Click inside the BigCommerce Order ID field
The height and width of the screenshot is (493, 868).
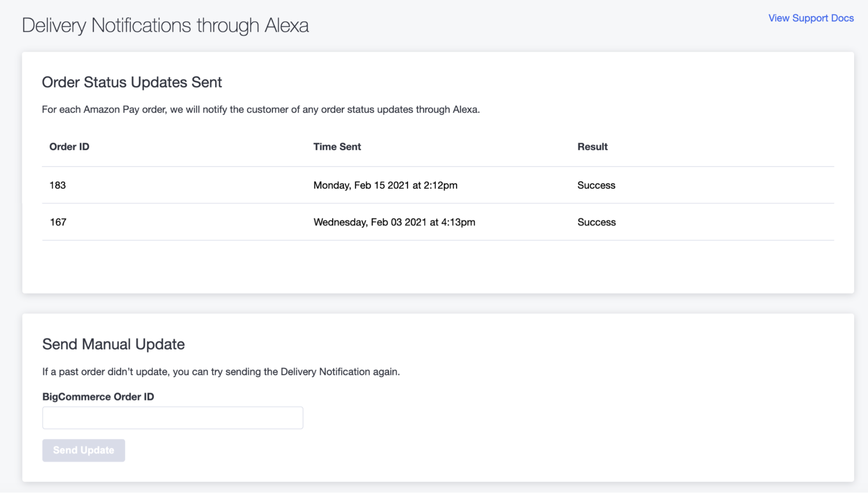pos(172,417)
